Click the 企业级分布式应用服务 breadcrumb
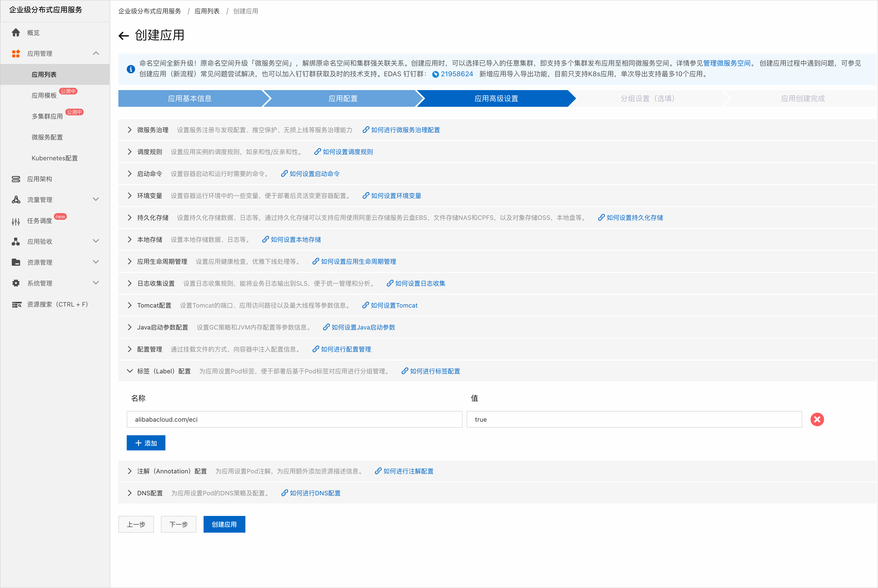Image resolution: width=878 pixels, height=588 pixels. [150, 11]
